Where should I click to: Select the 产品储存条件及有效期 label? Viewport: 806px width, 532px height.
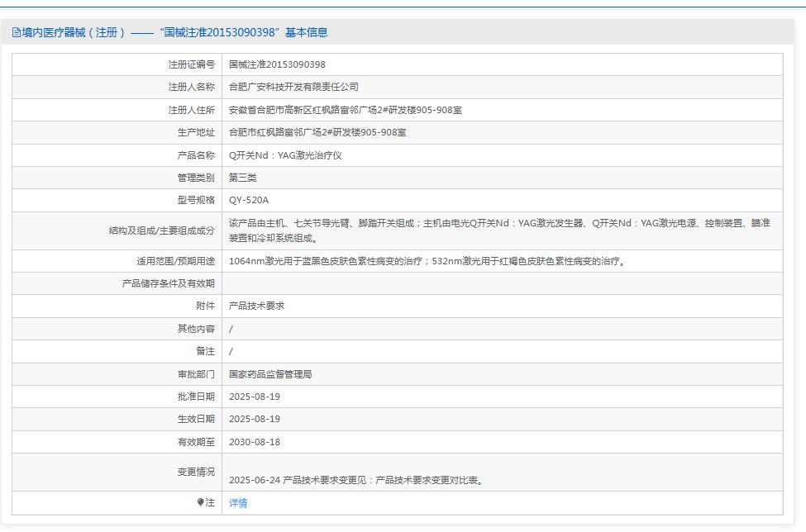click(x=168, y=283)
